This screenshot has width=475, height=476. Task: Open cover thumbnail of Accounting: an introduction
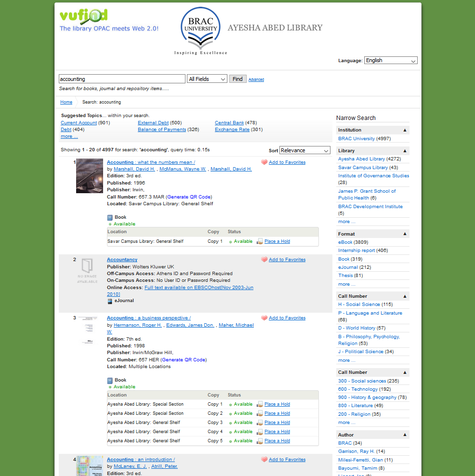[90, 466]
